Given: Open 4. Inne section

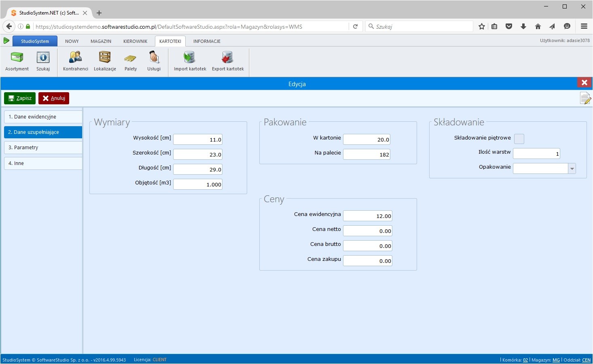Looking at the screenshot, I should (43, 163).
